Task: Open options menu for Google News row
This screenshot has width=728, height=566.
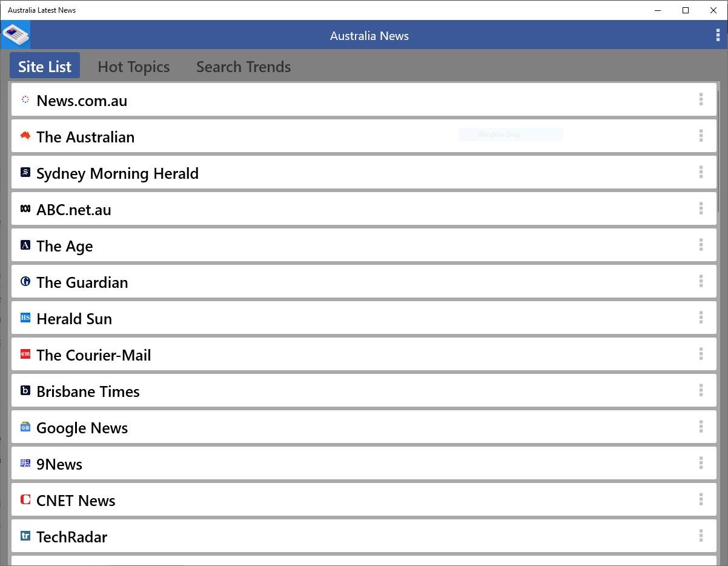Action: click(x=701, y=427)
